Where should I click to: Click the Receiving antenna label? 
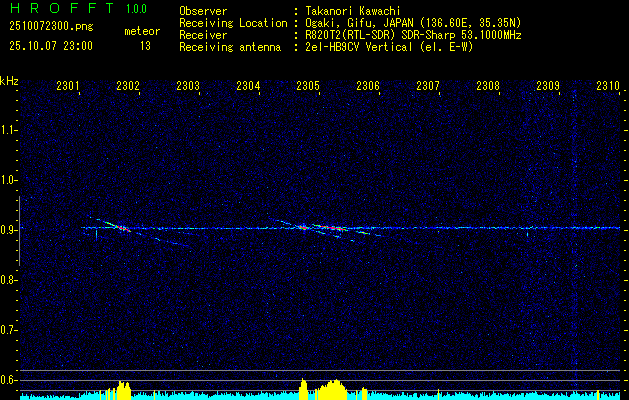(x=230, y=47)
